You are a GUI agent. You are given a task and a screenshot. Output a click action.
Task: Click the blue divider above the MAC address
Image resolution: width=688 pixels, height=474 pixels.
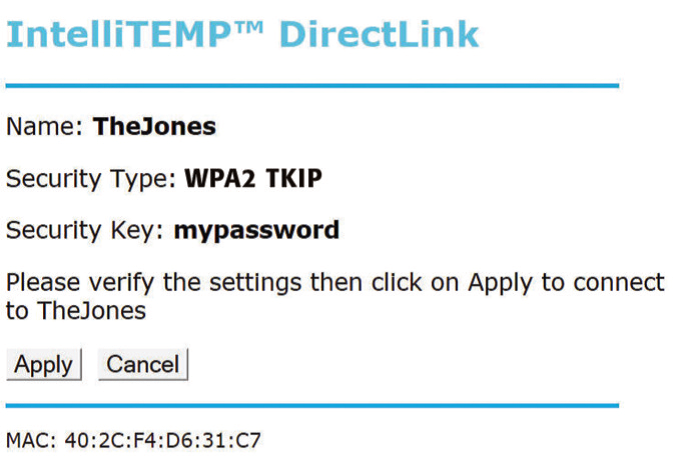tap(312, 406)
